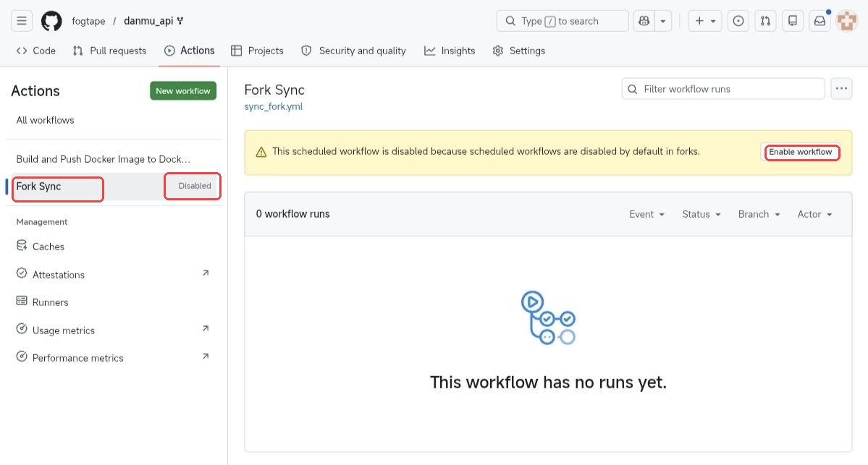Viewport: 868px width, 465px height.
Task: Open the sync_fork.yml file link
Action: pyautogui.click(x=274, y=106)
